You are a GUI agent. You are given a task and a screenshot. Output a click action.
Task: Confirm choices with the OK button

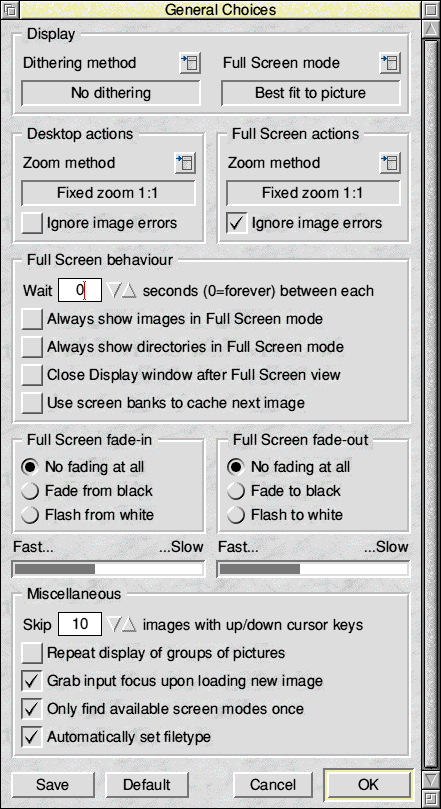tap(368, 784)
